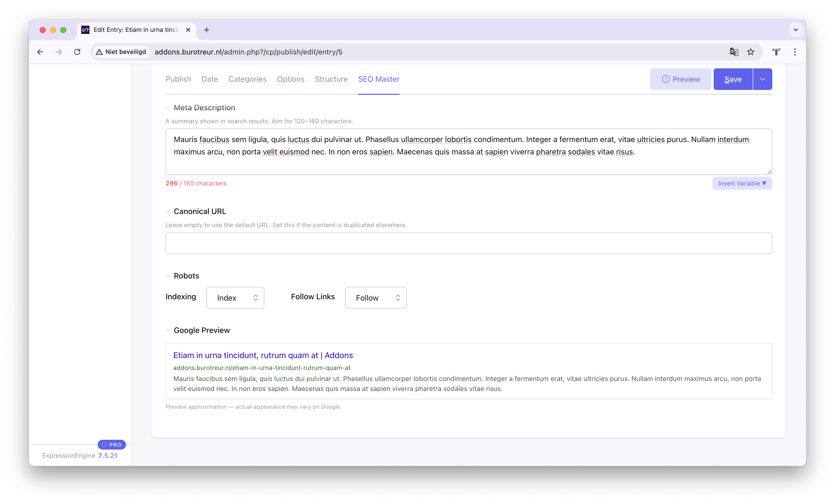Click the warning icon inside the Preview button

click(x=665, y=79)
